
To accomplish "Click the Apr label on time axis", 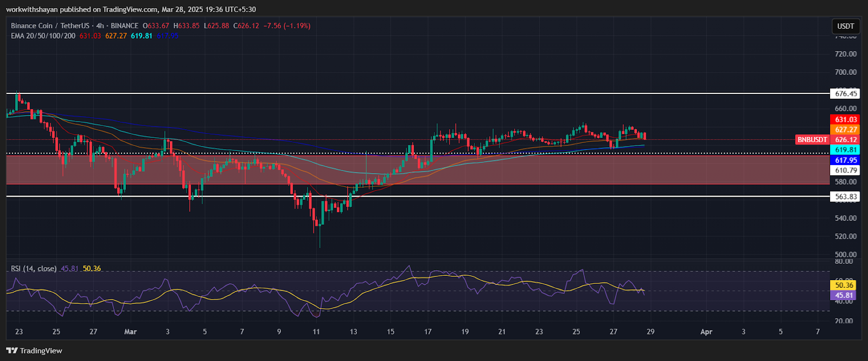I will (706, 332).
